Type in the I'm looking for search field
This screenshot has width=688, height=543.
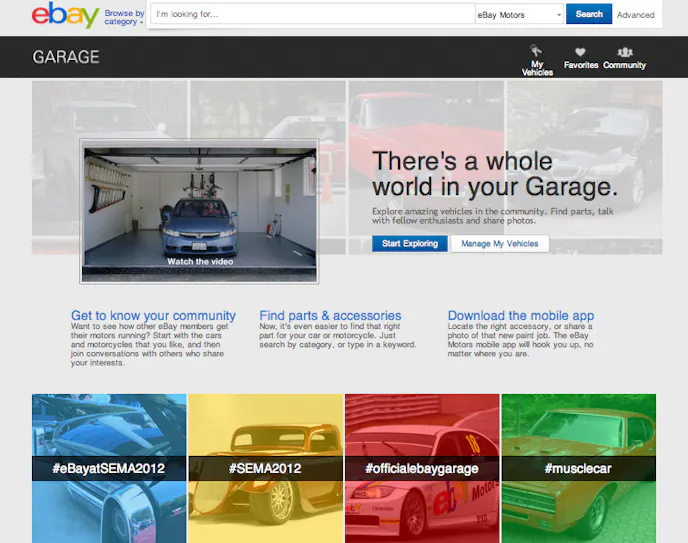[312, 15]
